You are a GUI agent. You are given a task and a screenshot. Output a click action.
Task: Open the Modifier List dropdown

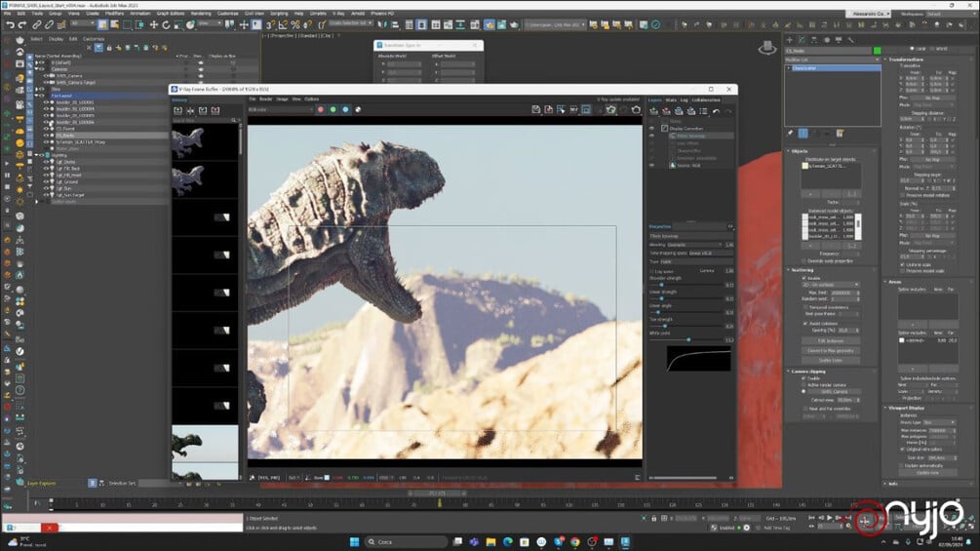click(833, 59)
